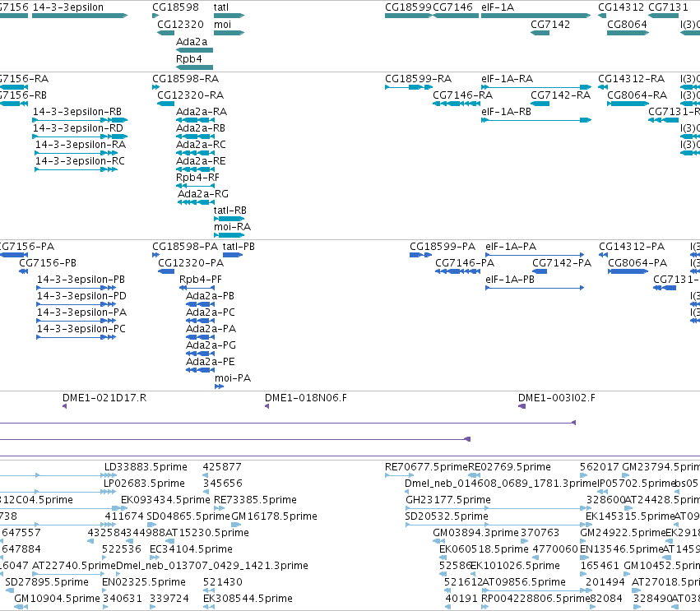Select BAC end DME1-018N06.F
Screen dimensions: 700x611
point(306,398)
